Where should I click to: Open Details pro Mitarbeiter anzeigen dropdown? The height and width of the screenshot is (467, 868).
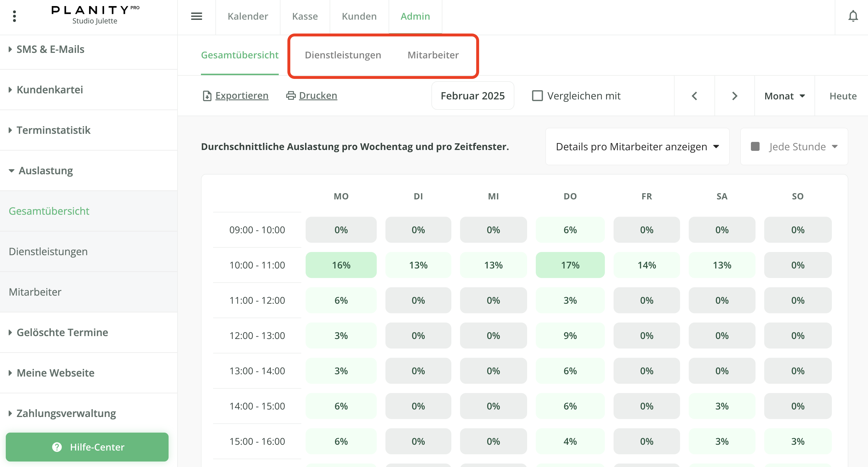tap(637, 147)
